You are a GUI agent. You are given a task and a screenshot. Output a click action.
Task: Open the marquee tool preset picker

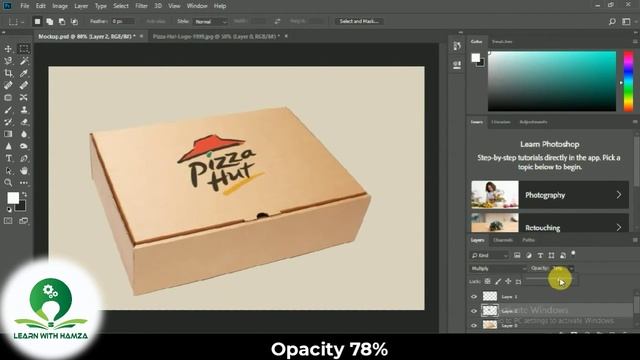16,22
